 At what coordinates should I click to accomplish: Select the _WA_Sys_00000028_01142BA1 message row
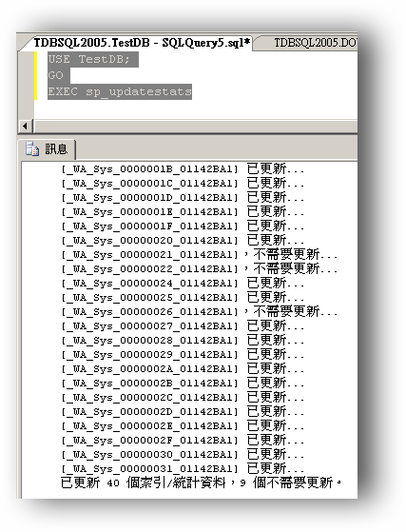click(x=183, y=341)
